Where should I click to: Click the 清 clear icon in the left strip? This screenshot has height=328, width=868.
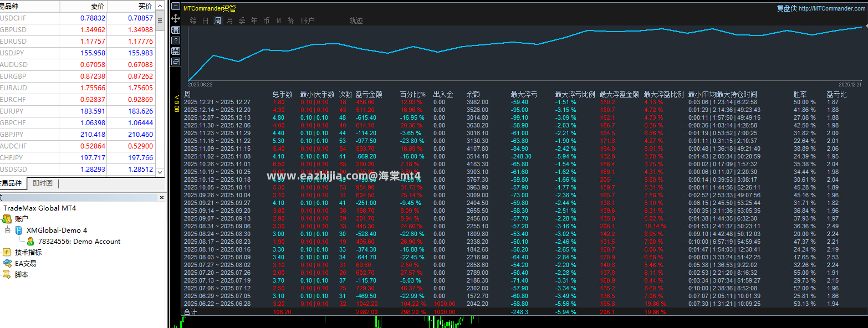tap(175, 29)
